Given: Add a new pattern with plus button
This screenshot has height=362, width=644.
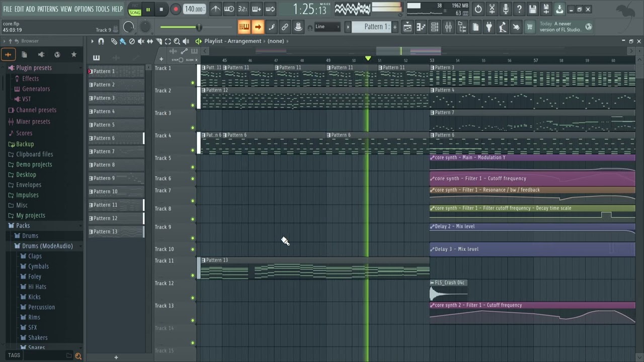Looking at the screenshot, I should pos(395,27).
